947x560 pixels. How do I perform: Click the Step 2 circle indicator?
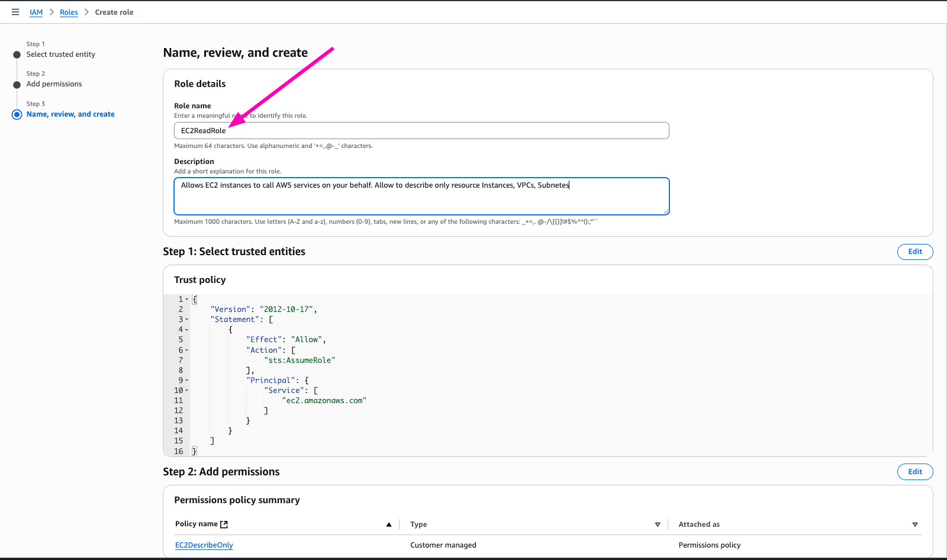(17, 85)
